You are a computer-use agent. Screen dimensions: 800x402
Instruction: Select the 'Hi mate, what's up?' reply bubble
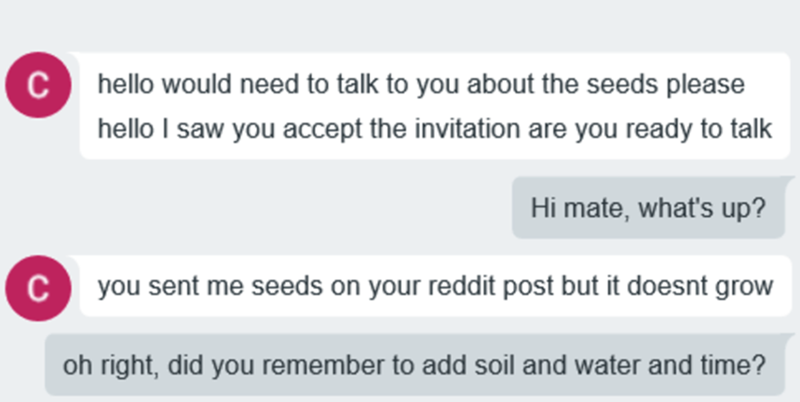647,209
